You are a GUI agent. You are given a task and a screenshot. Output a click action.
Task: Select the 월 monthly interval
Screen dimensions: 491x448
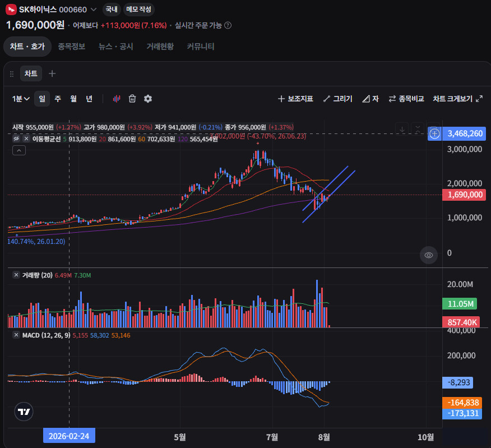(73, 99)
